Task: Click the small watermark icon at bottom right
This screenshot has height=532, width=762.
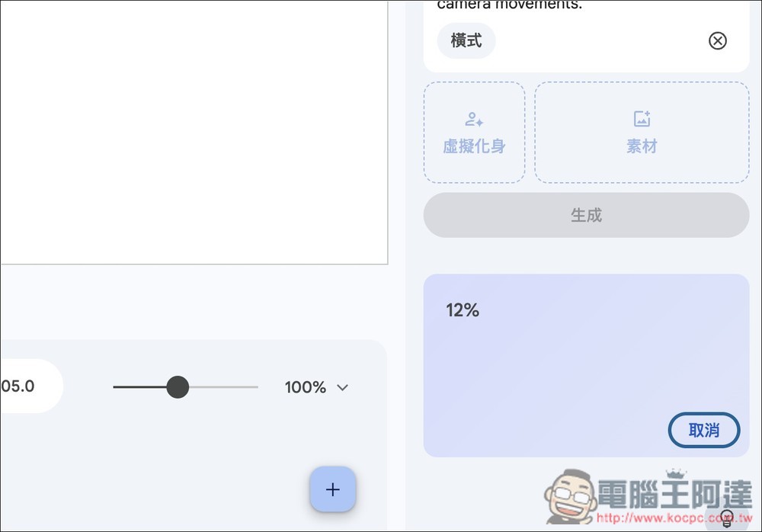Action: [726, 518]
